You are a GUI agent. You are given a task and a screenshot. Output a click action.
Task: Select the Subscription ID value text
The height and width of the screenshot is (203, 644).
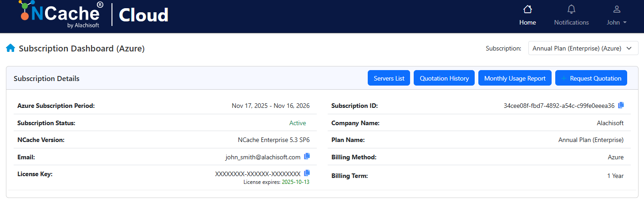tap(559, 106)
